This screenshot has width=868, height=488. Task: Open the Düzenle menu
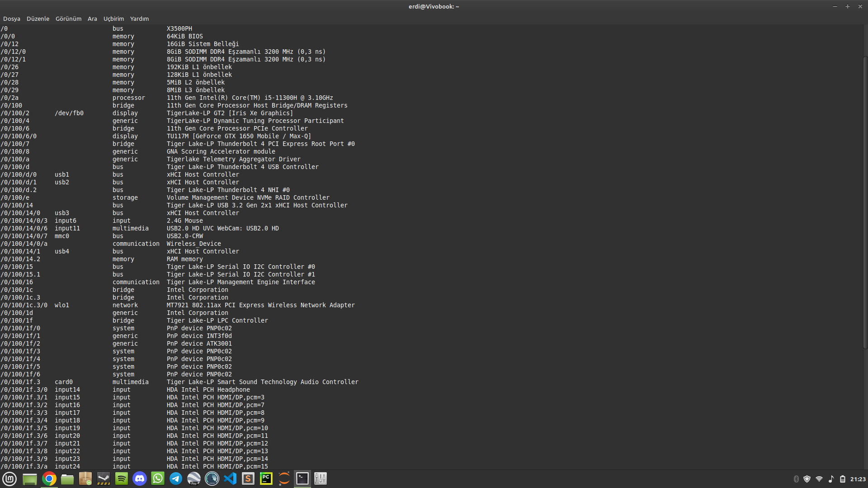[x=38, y=19]
